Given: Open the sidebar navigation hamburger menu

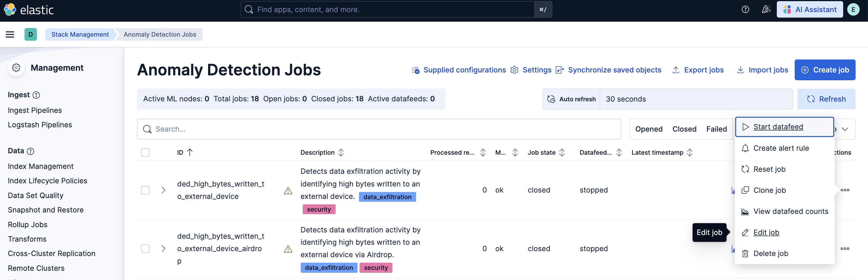Looking at the screenshot, I should (x=10, y=34).
